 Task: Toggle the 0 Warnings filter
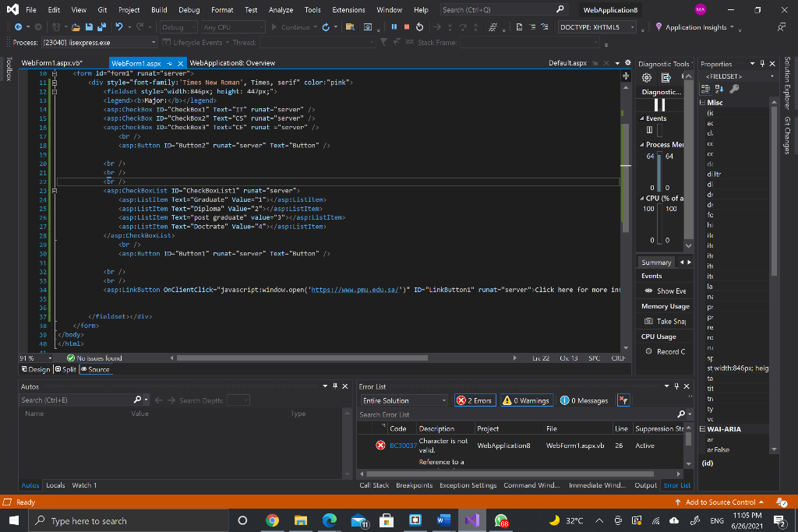[x=526, y=400]
